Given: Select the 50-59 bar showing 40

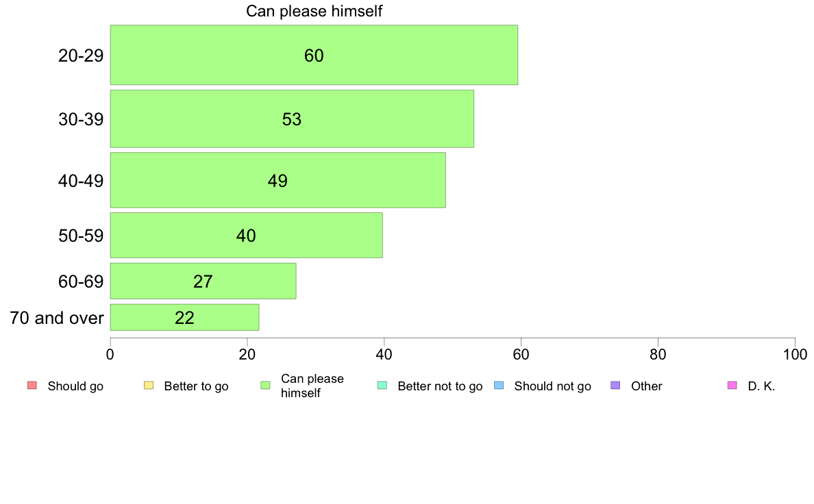Looking at the screenshot, I should (x=246, y=235).
